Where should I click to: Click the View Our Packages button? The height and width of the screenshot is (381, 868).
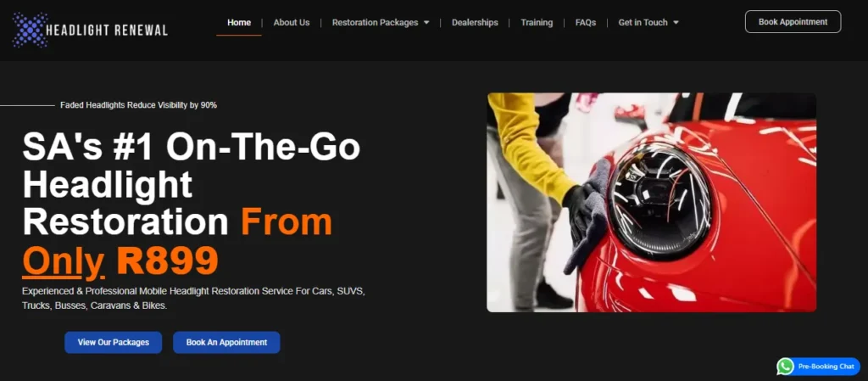113,342
